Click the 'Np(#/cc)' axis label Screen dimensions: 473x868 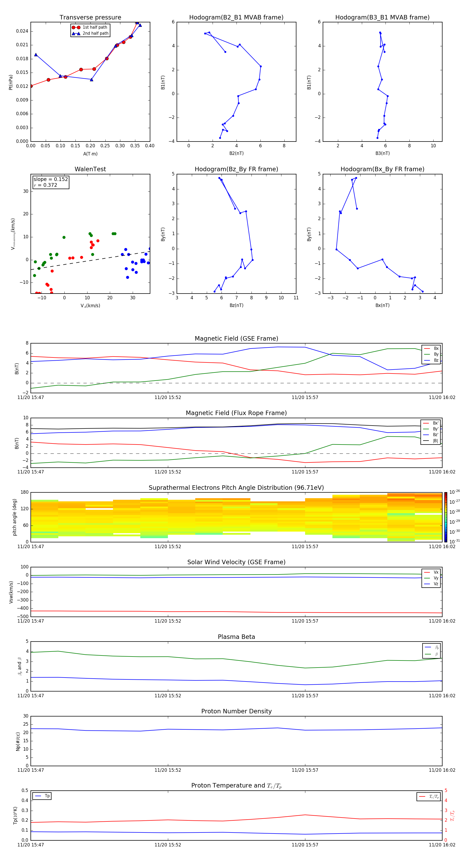click(x=18, y=741)
